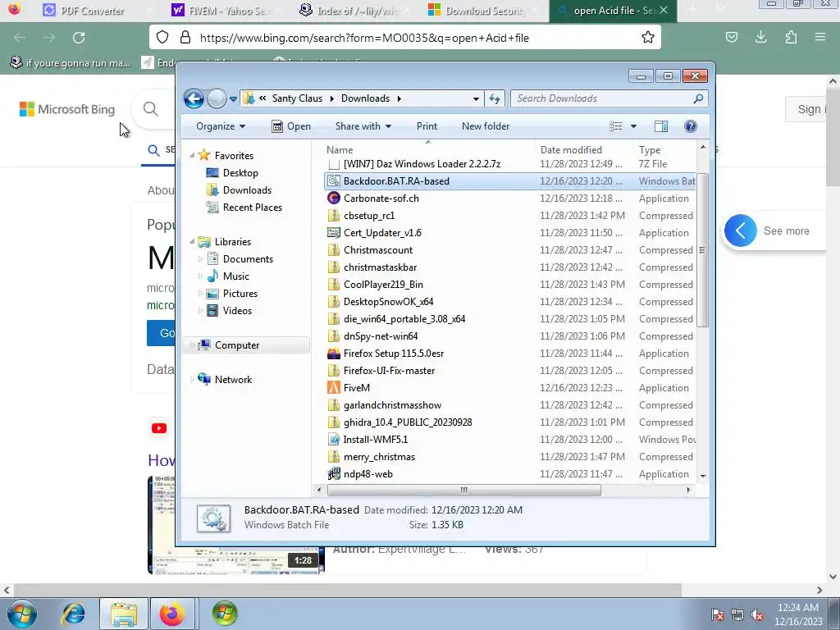This screenshot has width=840, height=630.
Task: Expand the Documents library
Action: (200, 259)
